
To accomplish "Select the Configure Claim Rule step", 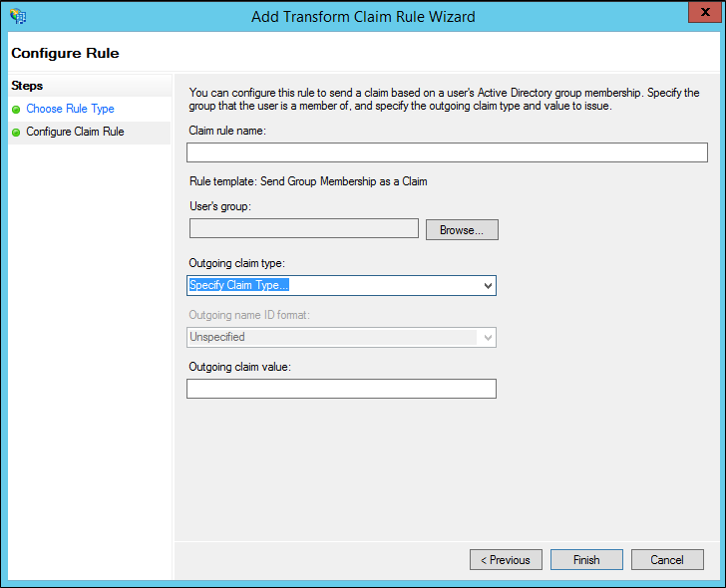I will tap(75, 132).
